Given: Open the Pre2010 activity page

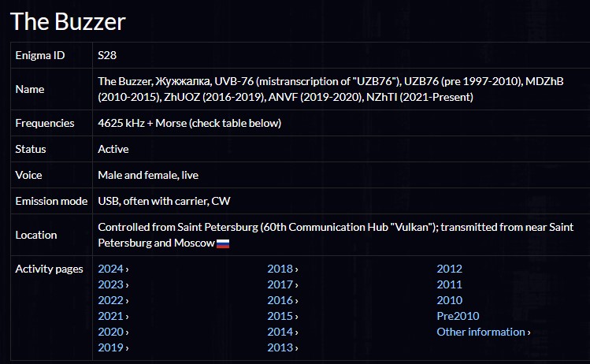Looking at the screenshot, I should pyautogui.click(x=455, y=316).
